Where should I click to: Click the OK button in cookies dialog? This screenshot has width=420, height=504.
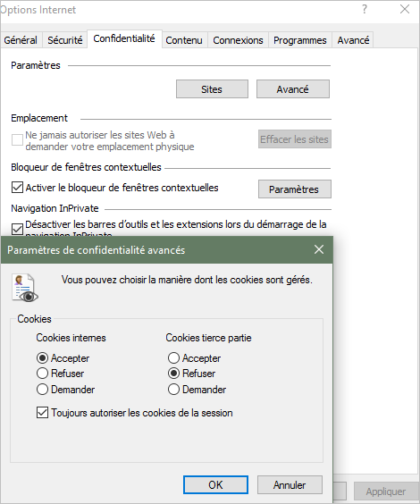[215, 484]
